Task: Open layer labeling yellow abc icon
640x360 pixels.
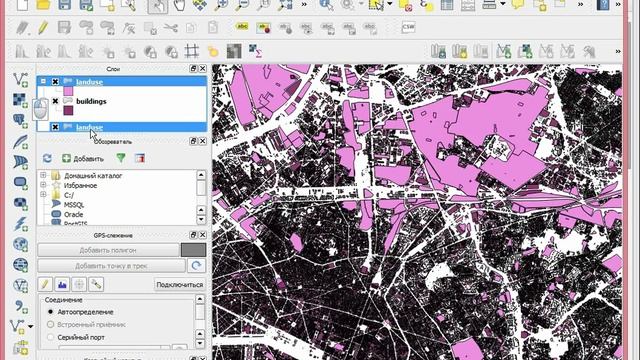Action: (x=242, y=27)
